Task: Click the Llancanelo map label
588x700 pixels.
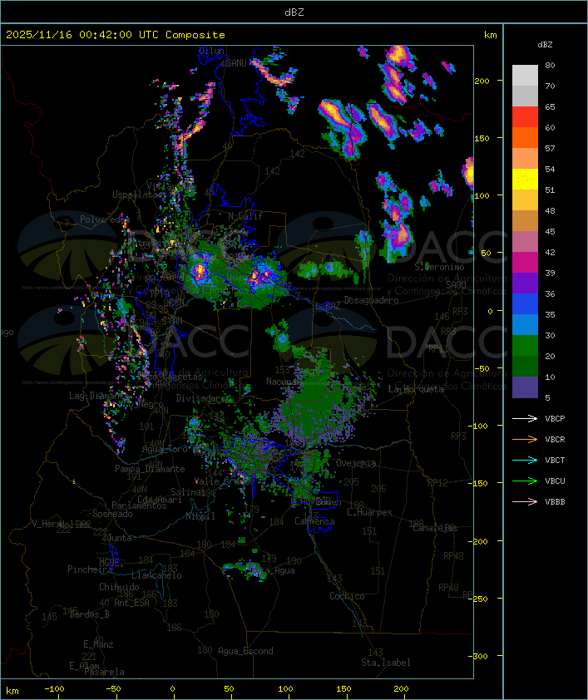Action: click(156, 575)
